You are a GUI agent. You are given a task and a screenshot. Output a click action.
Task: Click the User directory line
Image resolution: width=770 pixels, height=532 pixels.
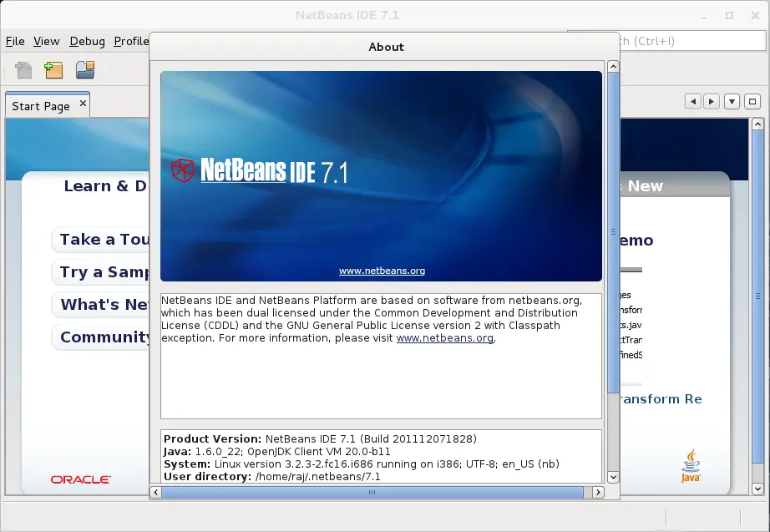coord(272,477)
